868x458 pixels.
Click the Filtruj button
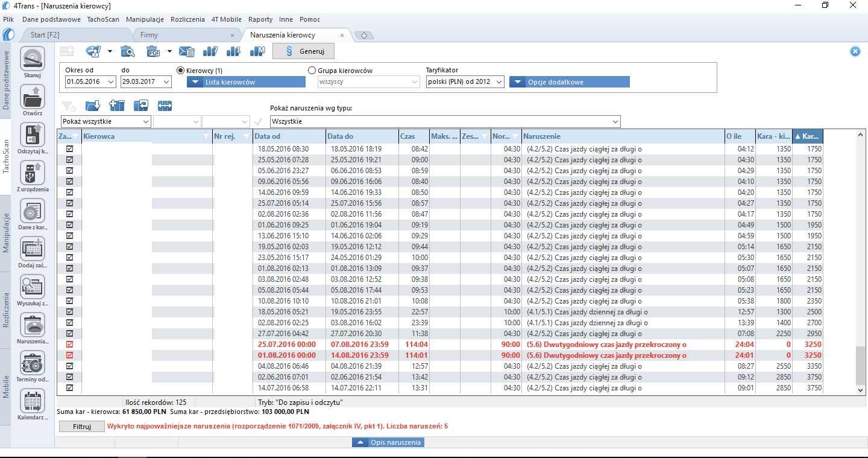[81, 426]
